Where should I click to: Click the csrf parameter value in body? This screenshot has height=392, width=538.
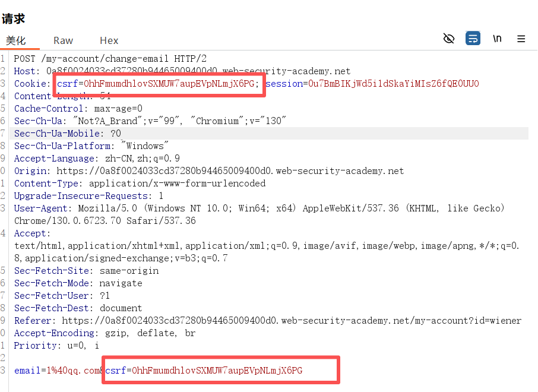[217, 371]
